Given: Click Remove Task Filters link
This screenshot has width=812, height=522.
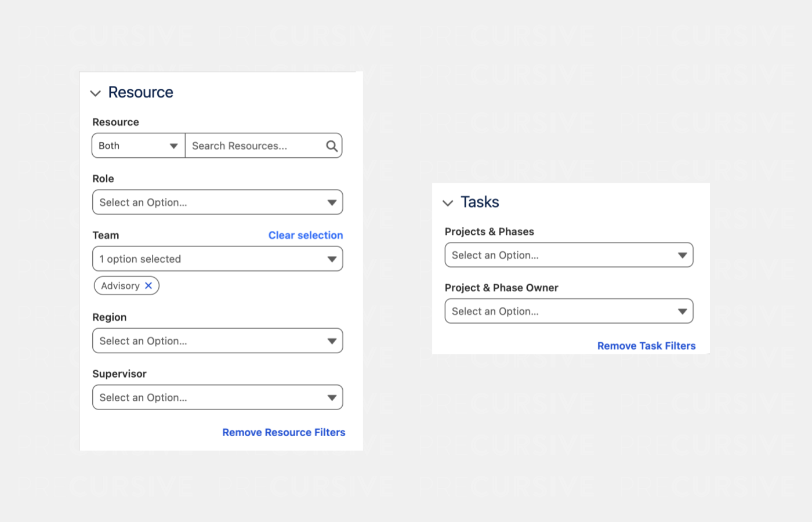Looking at the screenshot, I should click(646, 346).
